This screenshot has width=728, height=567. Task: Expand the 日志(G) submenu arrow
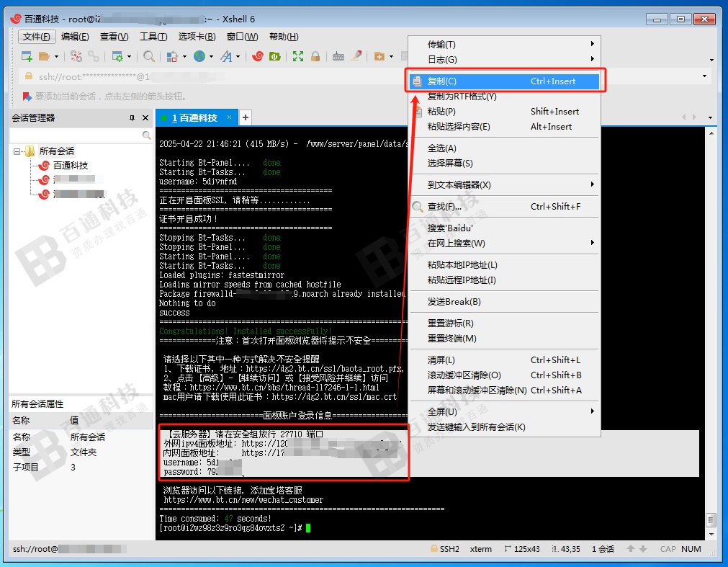[593, 59]
